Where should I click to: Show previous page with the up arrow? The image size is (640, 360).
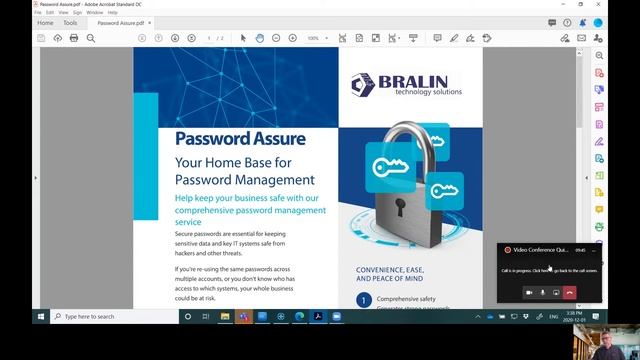[x=158, y=38]
